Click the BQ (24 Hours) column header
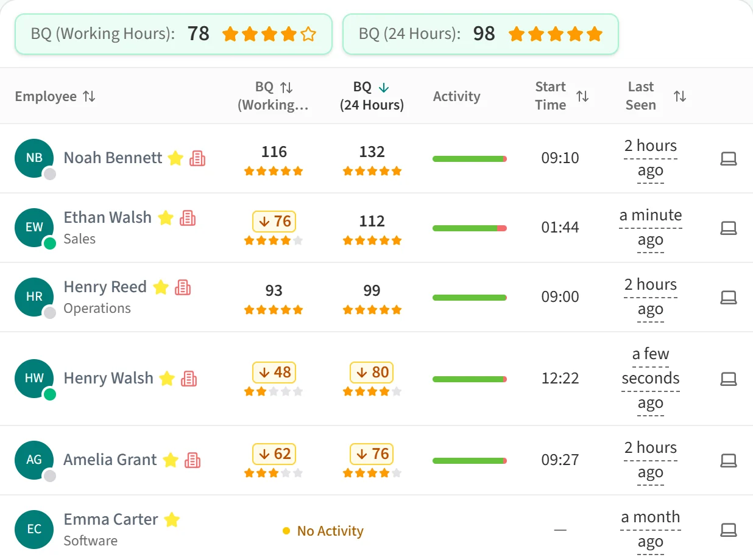The height and width of the screenshot is (560, 753). click(372, 96)
